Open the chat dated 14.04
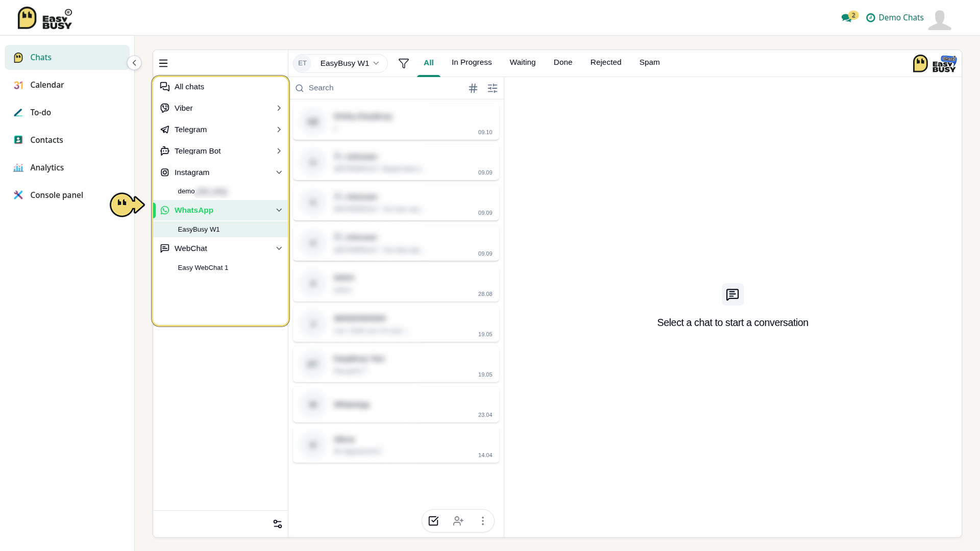 click(396, 445)
